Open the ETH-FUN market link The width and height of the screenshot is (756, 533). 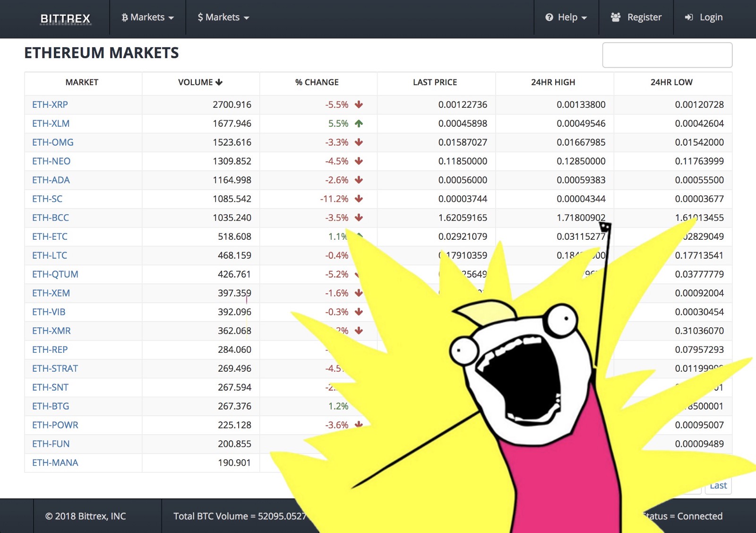(x=51, y=444)
